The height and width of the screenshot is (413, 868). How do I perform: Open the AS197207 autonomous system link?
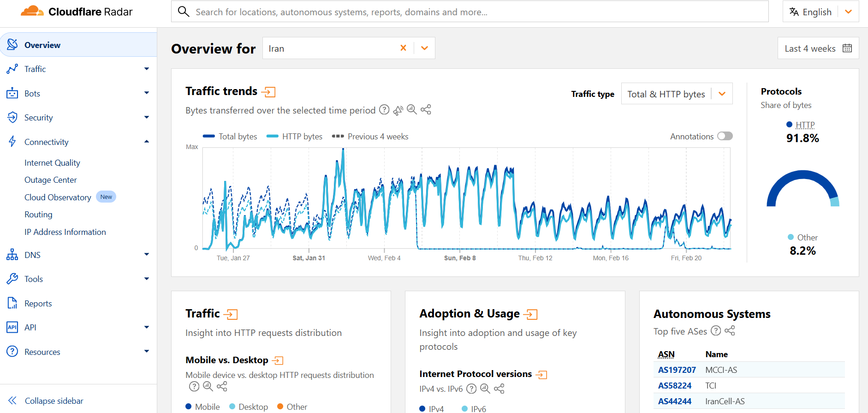[677, 370]
